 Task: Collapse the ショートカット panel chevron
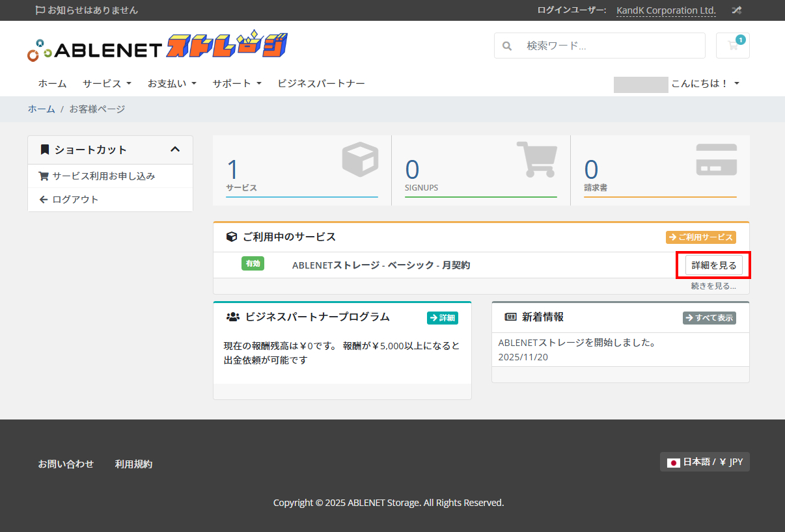(x=174, y=150)
